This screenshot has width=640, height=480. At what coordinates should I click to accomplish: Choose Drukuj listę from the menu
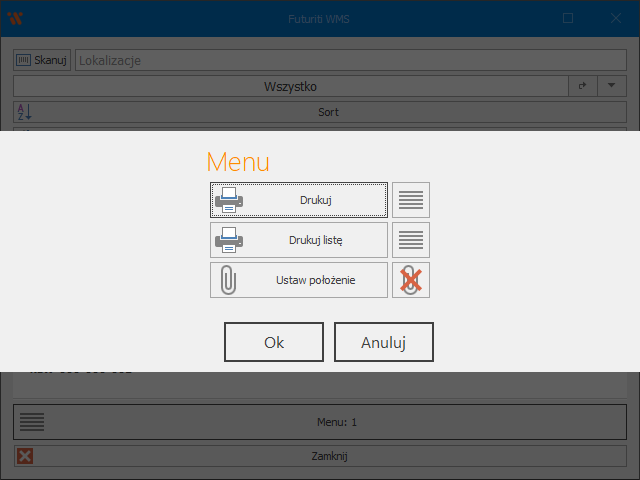tap(315, 240)
